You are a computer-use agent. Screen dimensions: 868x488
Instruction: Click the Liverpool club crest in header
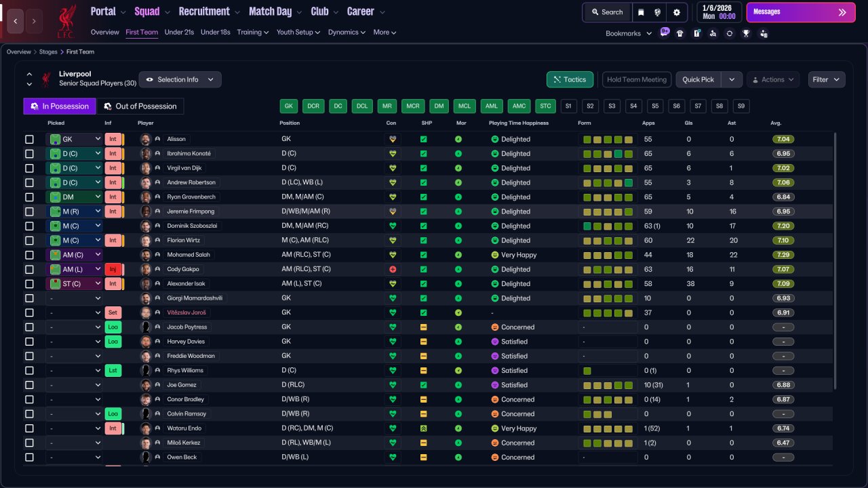(66, 21)
